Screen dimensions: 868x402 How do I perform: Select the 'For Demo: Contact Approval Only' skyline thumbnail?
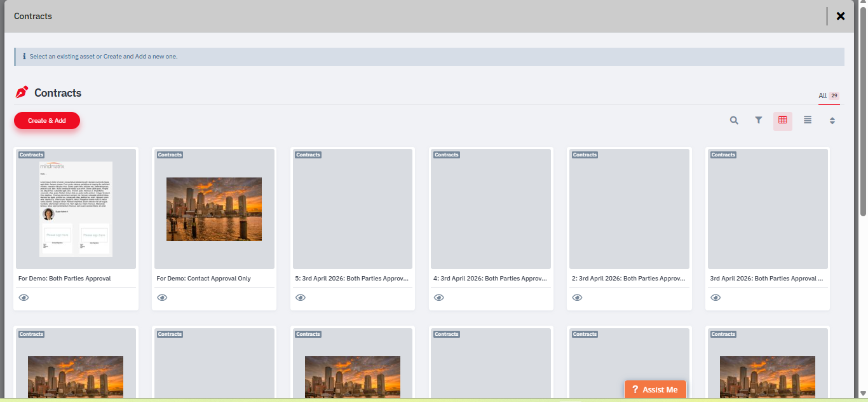pyautogui.click(x=214, y=209)
